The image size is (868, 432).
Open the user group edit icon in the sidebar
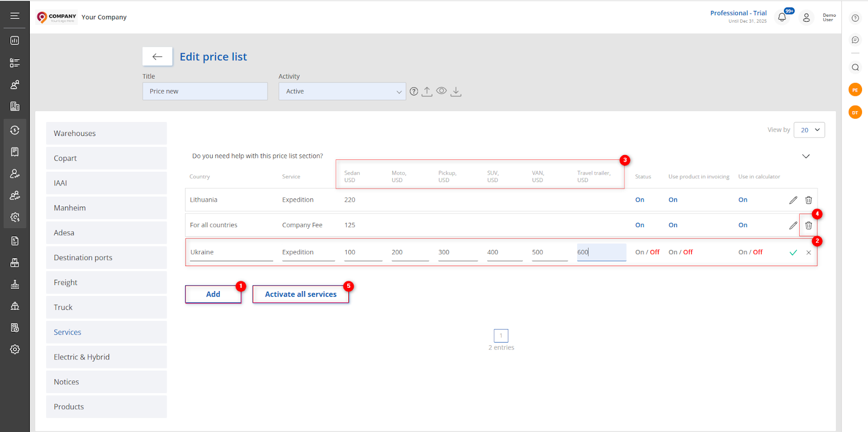tap(15, 195)
